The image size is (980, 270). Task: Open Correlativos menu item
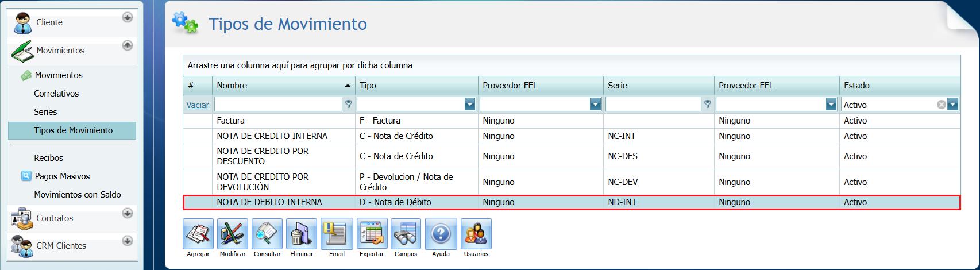click(x=56, y=94)
